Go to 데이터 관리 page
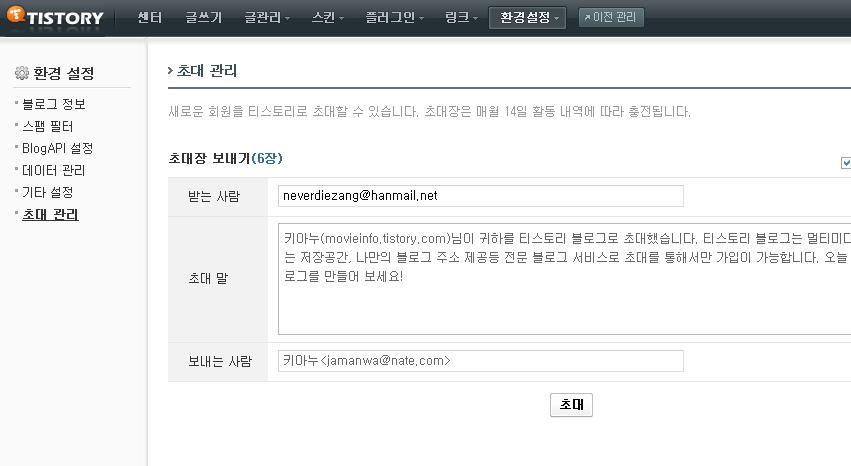 (53, 170)
